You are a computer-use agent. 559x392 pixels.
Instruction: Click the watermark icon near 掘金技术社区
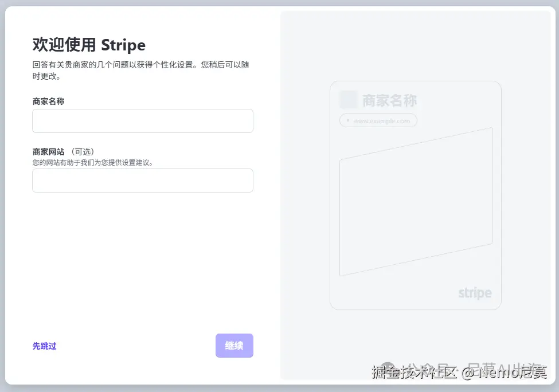pos(389,371)
